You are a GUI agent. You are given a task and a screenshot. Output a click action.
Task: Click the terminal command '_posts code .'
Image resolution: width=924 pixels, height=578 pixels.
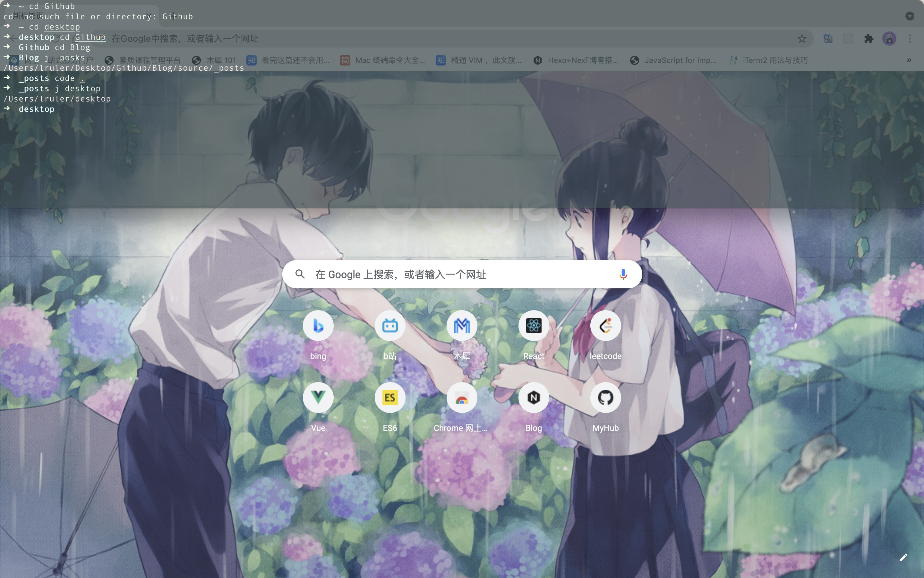click(52, 78)
